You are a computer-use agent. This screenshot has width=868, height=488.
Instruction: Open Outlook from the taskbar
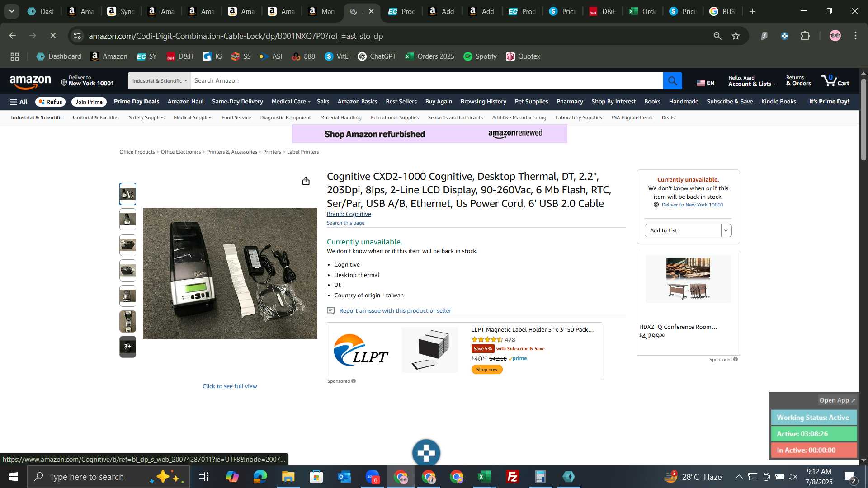pos(344,477)
